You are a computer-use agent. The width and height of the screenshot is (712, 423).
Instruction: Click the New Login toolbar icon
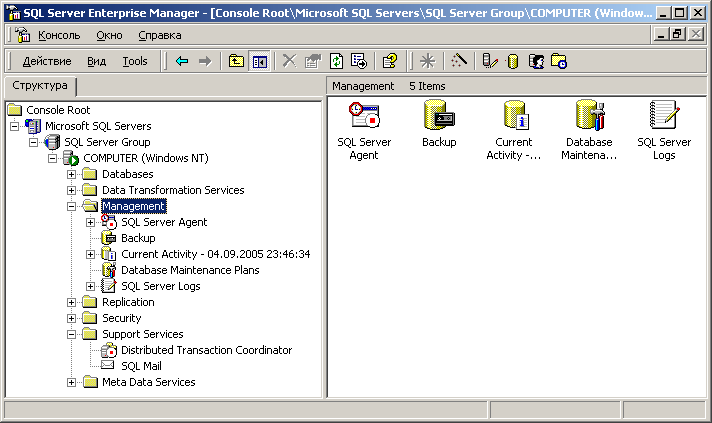(x=536, y=61)
